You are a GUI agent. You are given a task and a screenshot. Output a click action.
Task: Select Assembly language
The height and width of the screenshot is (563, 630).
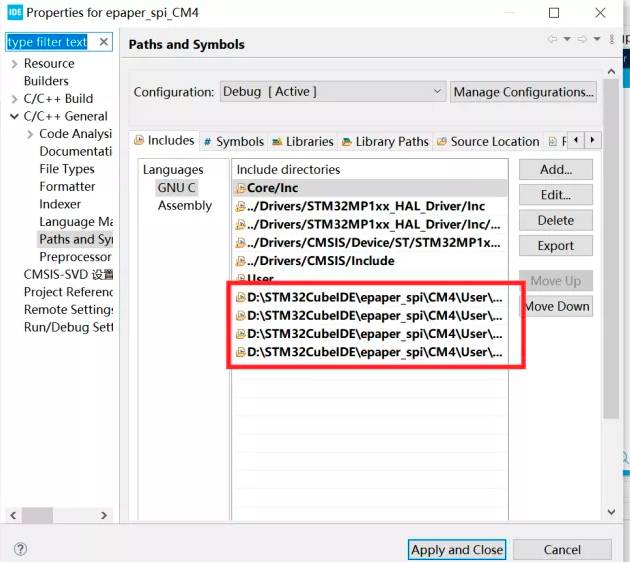[184, 205]
